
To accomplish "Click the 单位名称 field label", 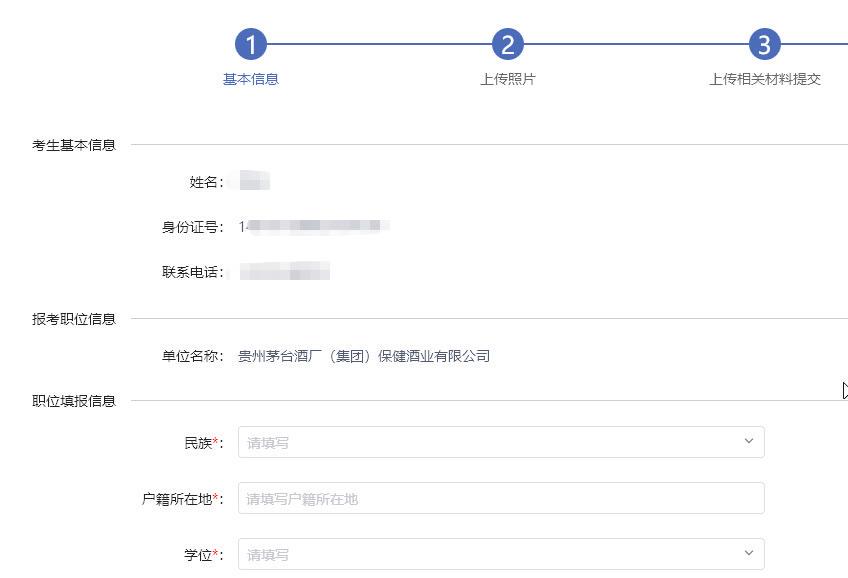I will click(192, 356).
